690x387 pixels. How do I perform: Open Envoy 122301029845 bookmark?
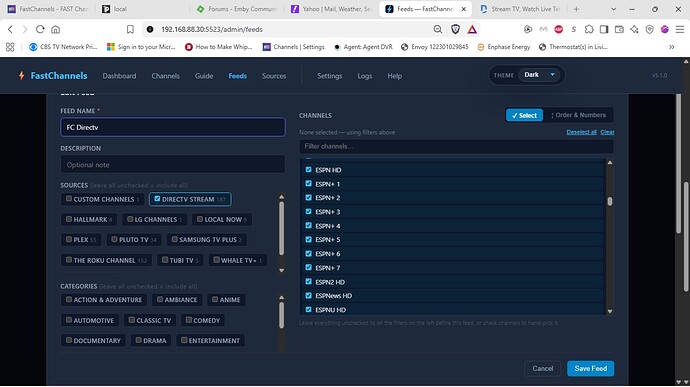pyautogui.click(x=435, y=47)
